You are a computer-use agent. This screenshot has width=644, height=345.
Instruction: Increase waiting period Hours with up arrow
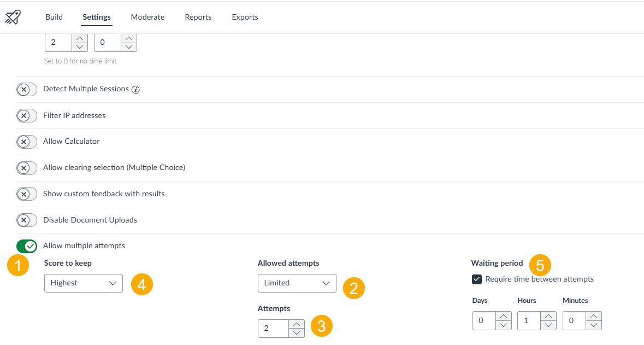pyautogui.click(x=548, y=316)
